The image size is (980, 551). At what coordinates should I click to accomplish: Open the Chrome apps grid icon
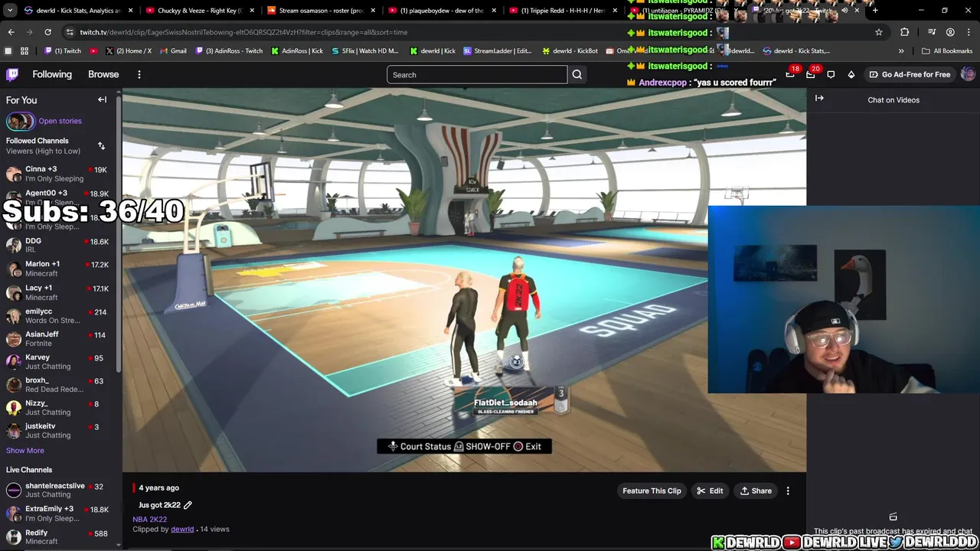point(24,51)
